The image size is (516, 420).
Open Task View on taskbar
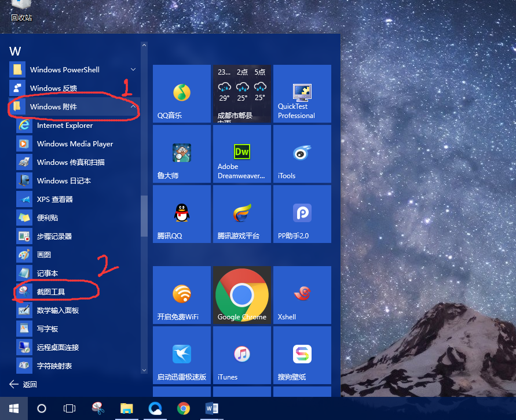(69, 408)
